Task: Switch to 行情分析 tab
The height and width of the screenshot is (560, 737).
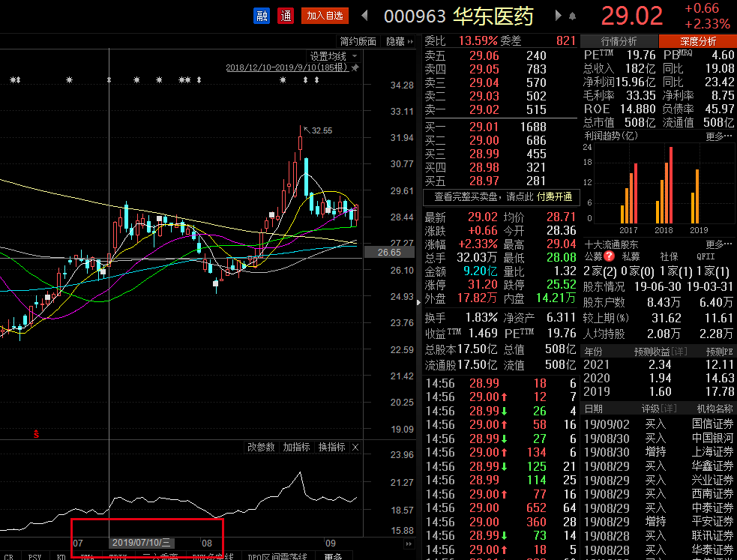Action: click(x=619, y=41)
